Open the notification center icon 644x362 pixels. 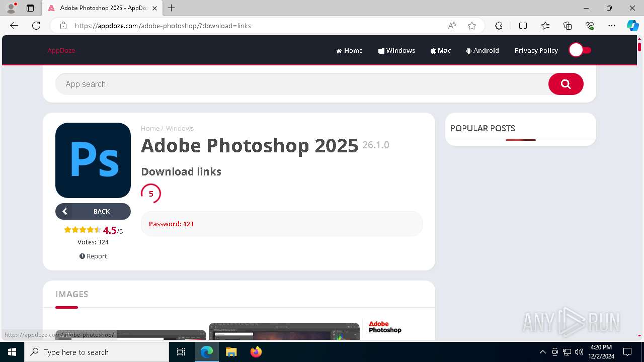click(x=627, y=352)
